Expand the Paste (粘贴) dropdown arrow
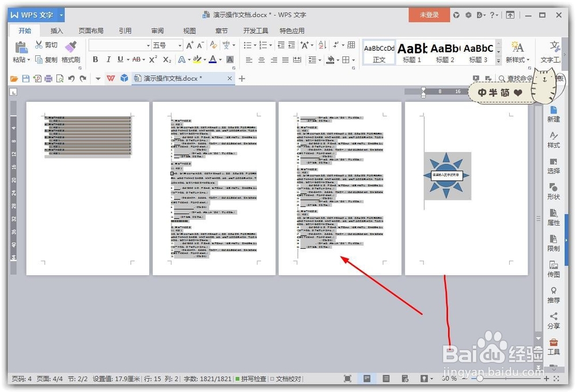Screen dimensions: 576x392 [x=29, y=59]
